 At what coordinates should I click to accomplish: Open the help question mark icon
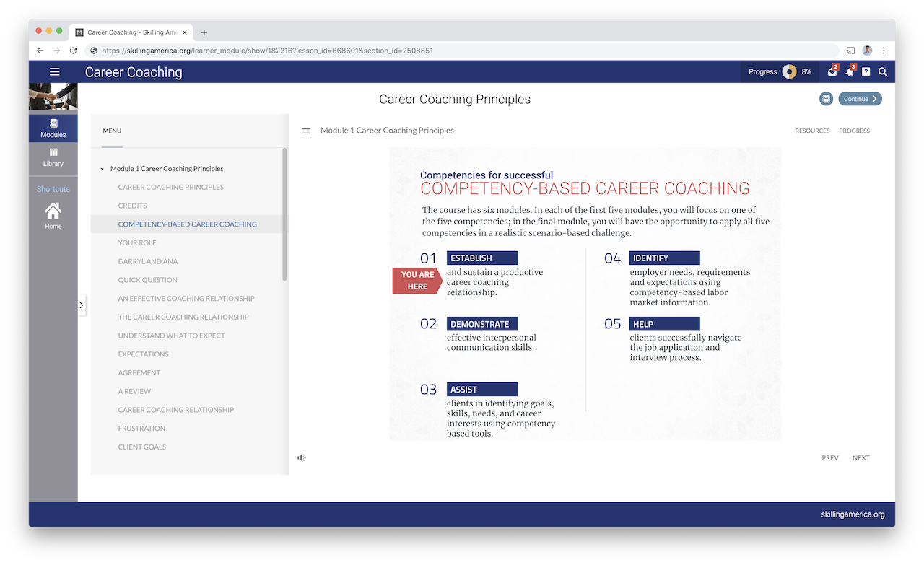pos(866,71)
